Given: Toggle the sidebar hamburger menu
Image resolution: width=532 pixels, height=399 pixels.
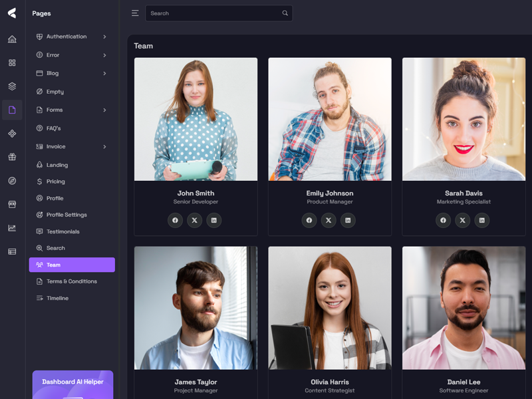Looking at the screenshot, I should click(135, 13).
